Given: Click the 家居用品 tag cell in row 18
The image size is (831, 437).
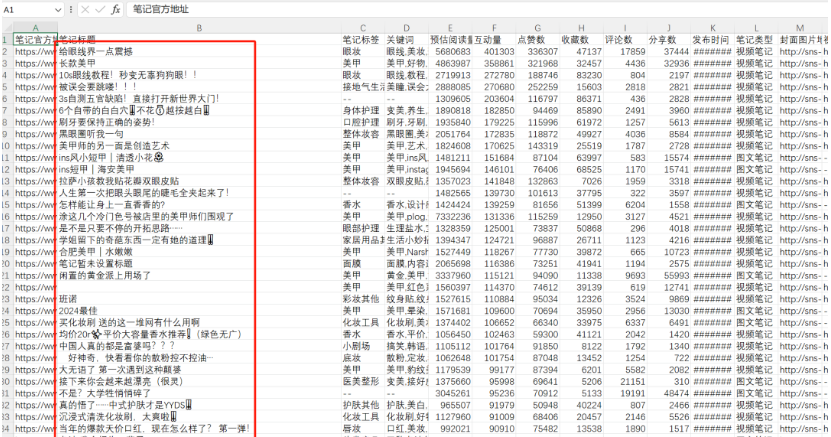Looking at the screenshot, I should [363, 240].
